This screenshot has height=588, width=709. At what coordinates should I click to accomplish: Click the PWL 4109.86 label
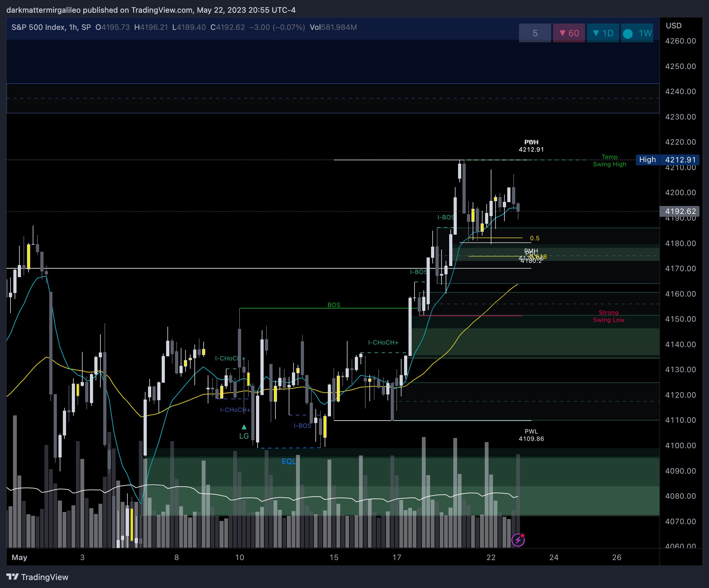pos(531,435)
